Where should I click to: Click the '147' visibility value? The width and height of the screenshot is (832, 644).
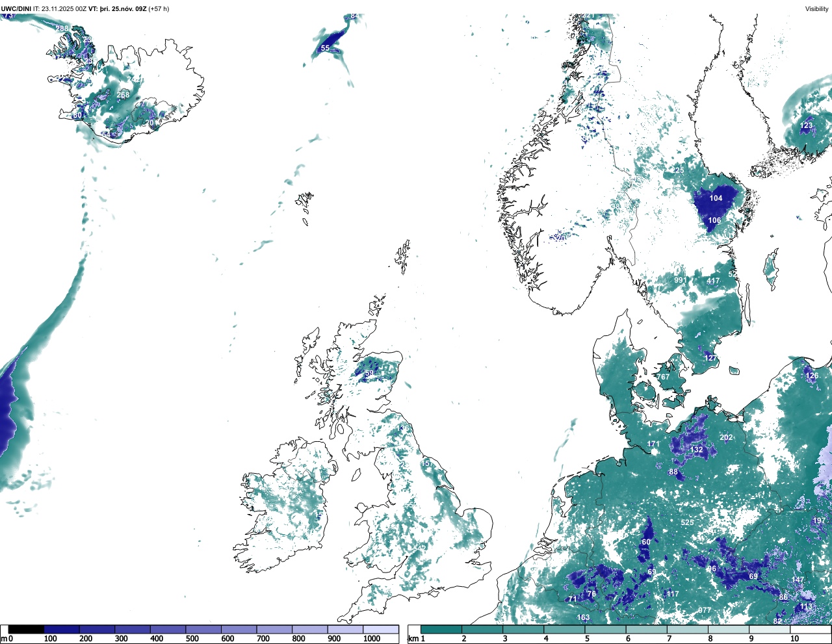[x=798, y=580]
